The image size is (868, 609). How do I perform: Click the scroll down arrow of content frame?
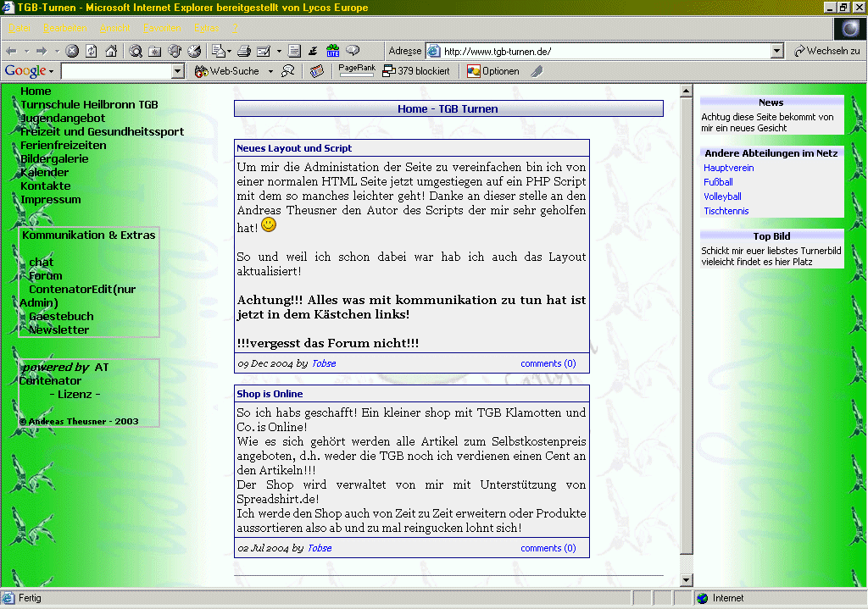point(687,580)
